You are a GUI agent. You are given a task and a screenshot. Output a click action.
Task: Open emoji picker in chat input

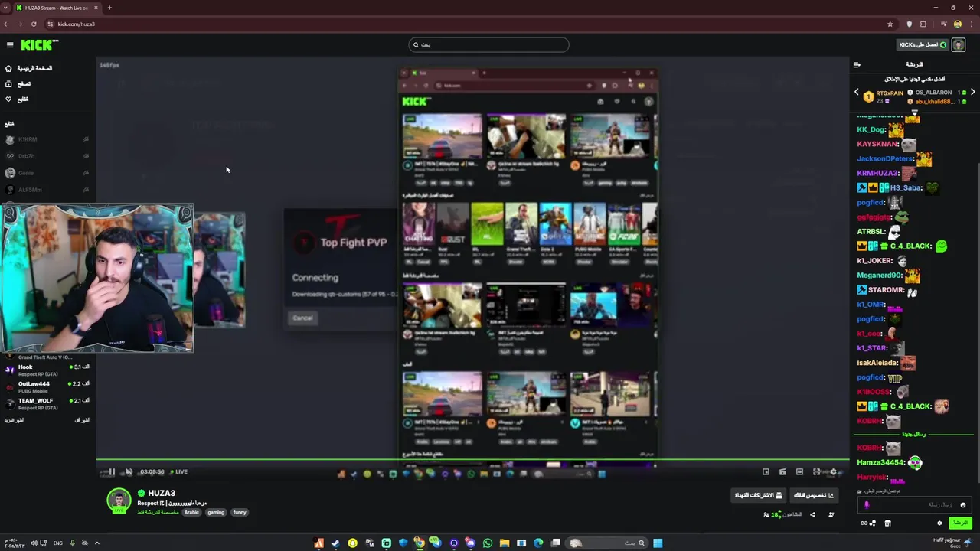pyautogui.click(x=963, y=505)
